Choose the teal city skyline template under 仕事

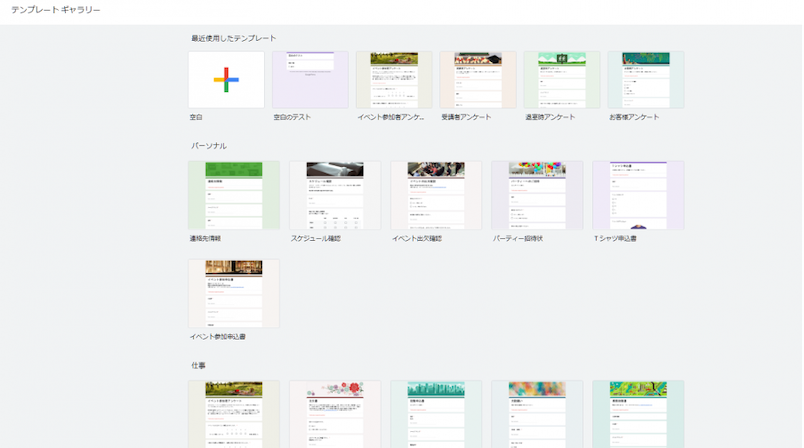(x=436, y=414)
